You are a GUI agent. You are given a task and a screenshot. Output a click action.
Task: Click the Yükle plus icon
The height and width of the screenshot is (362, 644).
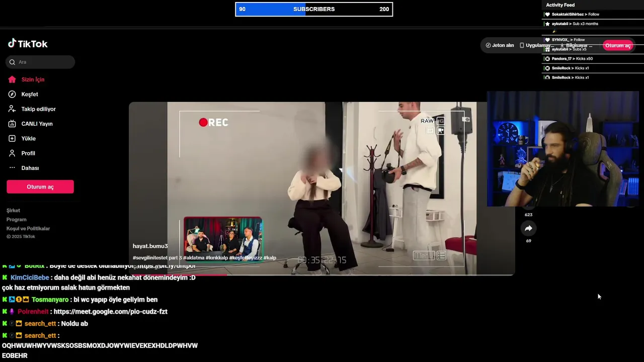(x=12, y=138)
